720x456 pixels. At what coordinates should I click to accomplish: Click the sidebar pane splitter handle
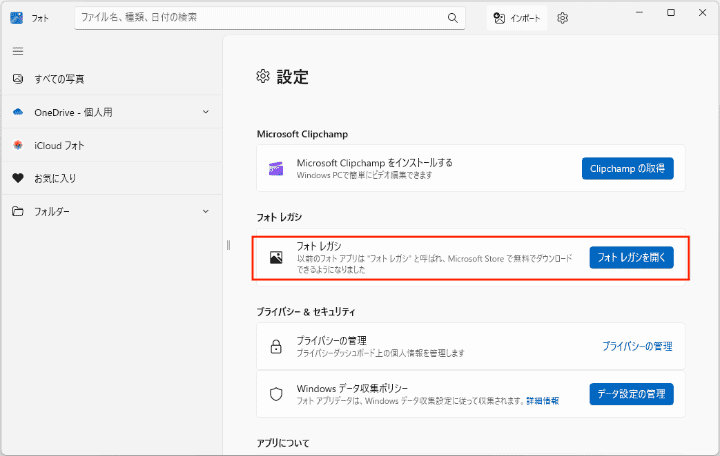228,245
